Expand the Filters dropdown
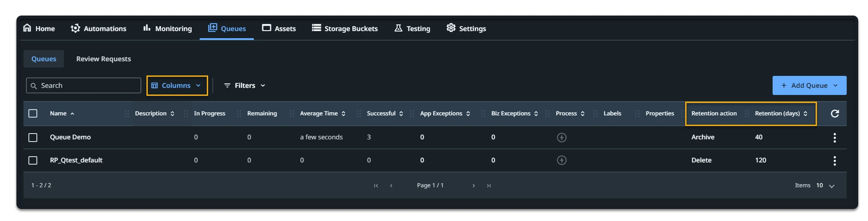 pos(245,86)
